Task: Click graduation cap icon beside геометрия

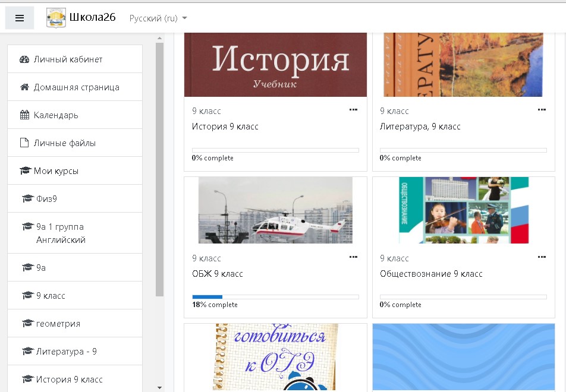Action: click(x=27, y=324)
